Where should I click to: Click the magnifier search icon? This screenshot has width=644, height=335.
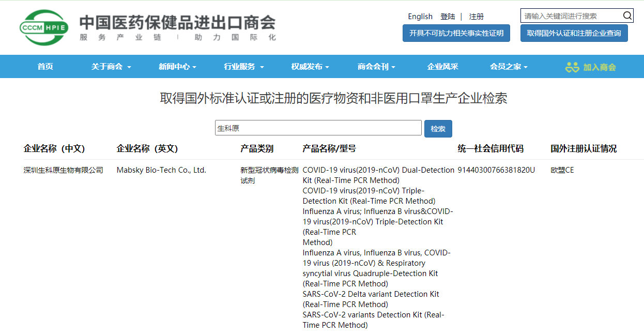coord(627,16)
